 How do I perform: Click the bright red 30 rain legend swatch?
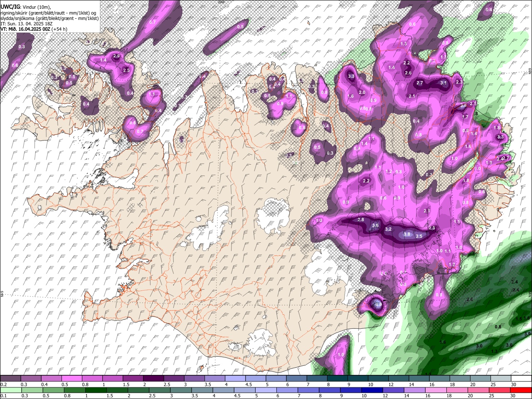521,390
